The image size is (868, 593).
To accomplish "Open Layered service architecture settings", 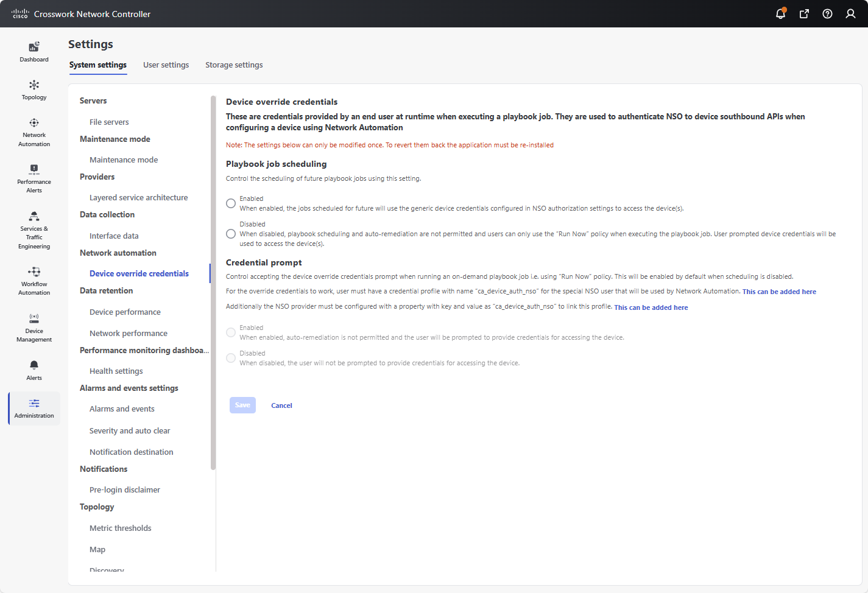I will point(139,197).
